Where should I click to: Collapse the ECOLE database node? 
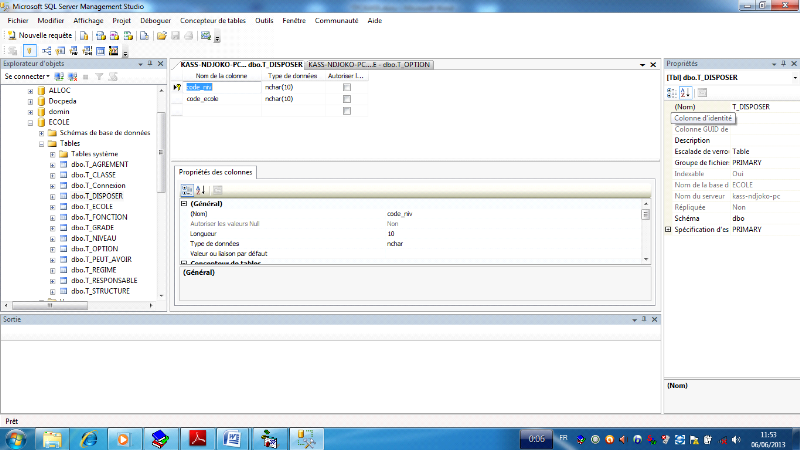[x=31, y=123]
